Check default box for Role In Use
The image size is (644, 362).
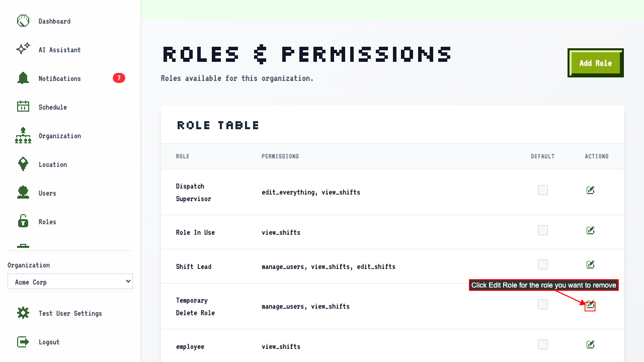[543, 230]
